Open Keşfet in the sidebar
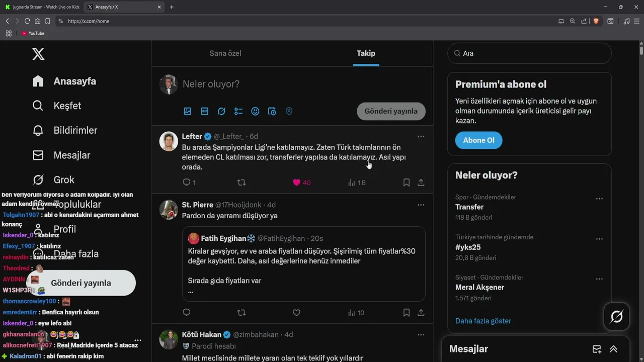The width and height of the screenshot is (644, 362). click(56, 106)
